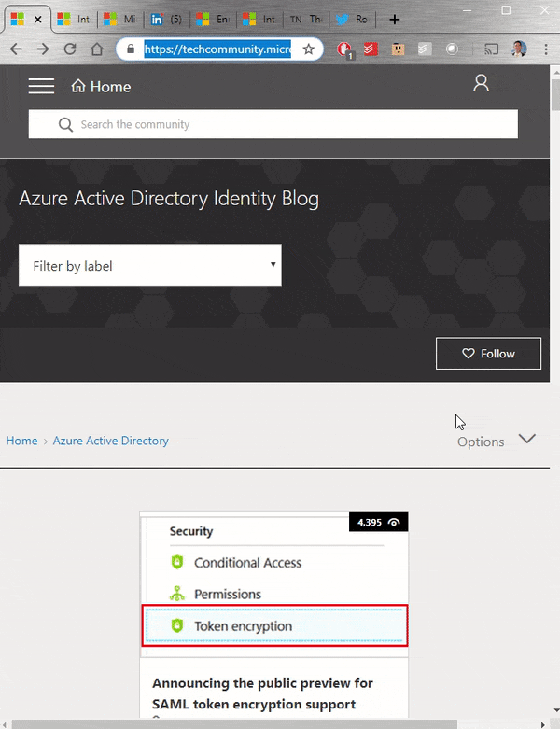Viewport: 560px width, 729px height.
Task: Click the Permissions text in the image
Action: tap(228, 594)
